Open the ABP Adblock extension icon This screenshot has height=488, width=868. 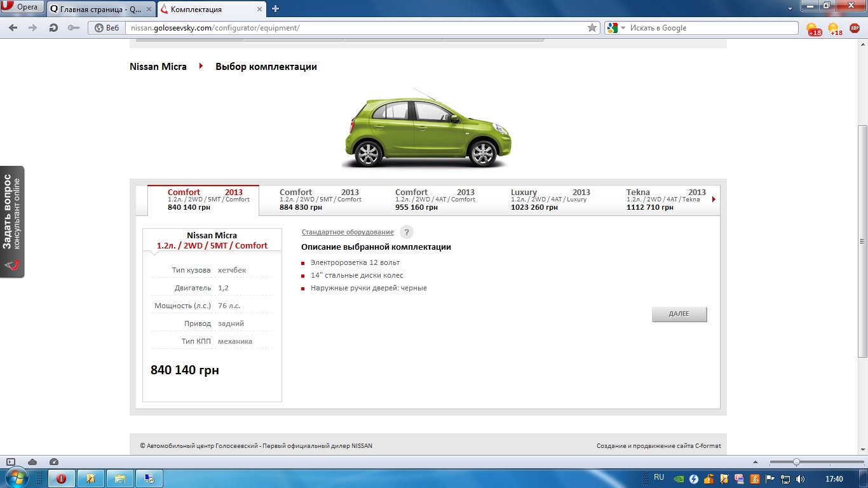[x=855, y=28]
